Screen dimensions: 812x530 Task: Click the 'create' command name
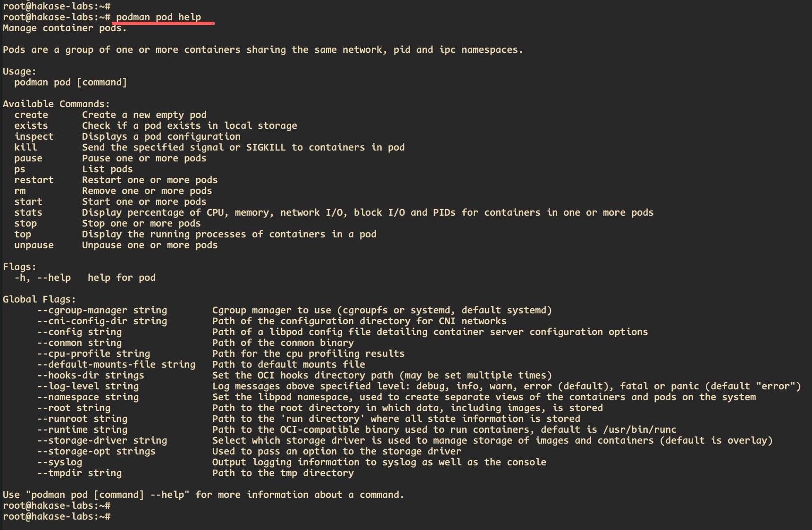point(31,115)
